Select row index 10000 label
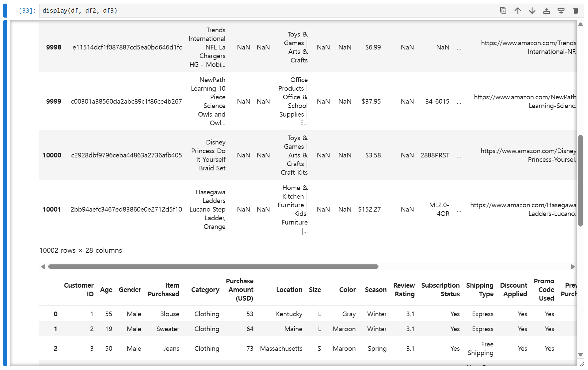Viewport: 588px width, 370px height. pyautogui.click(x=52, y=155)
